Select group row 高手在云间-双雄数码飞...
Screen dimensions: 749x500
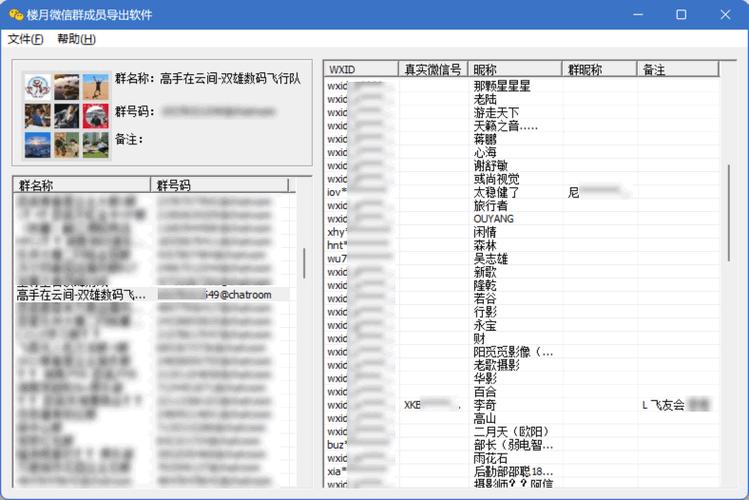152,295
